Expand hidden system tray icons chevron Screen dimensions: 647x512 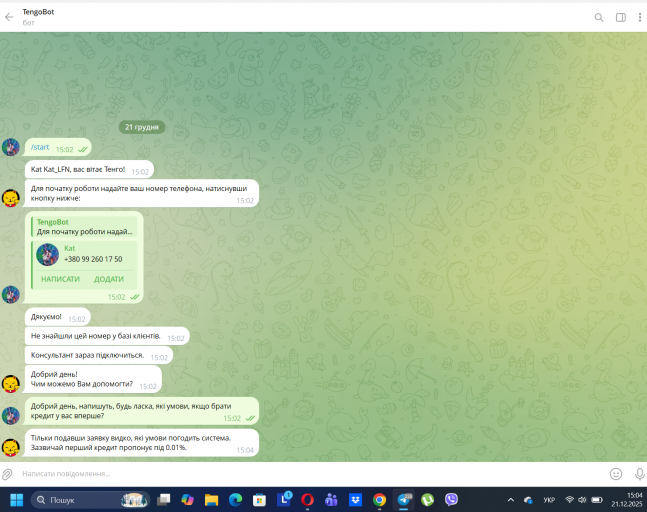tap(510, 500)
